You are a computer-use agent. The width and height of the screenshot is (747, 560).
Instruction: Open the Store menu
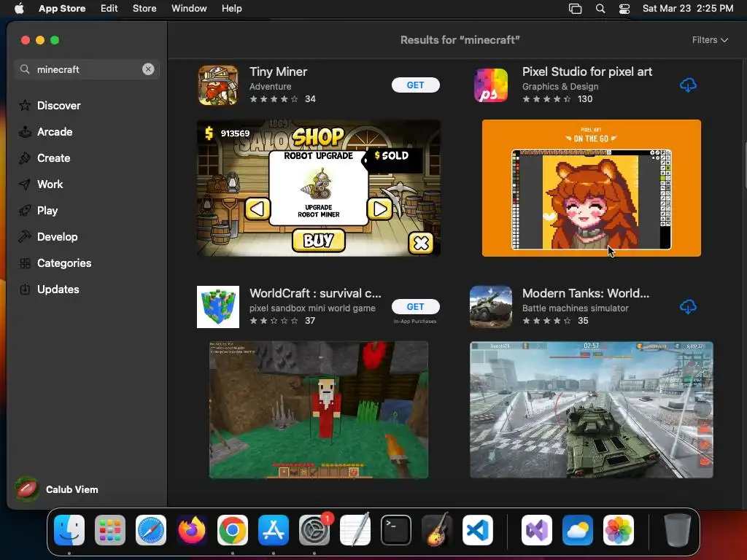click(144, 8)
